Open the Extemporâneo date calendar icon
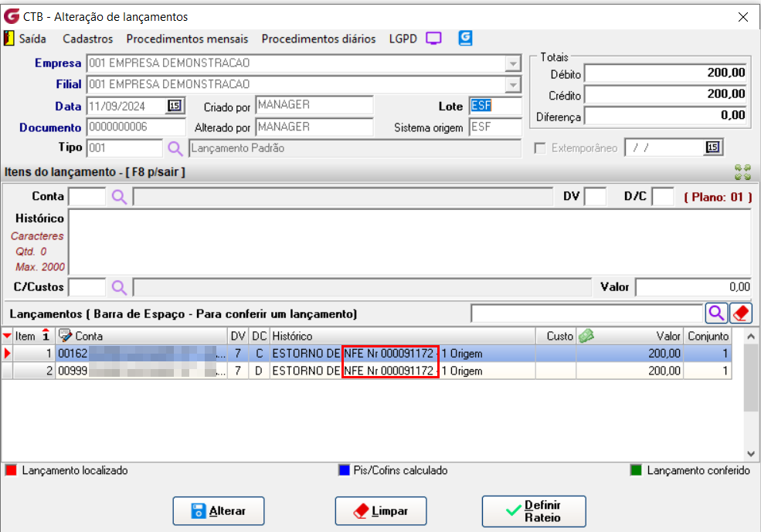Viewport: 761px width, 532px height. (x=712, y=147)
